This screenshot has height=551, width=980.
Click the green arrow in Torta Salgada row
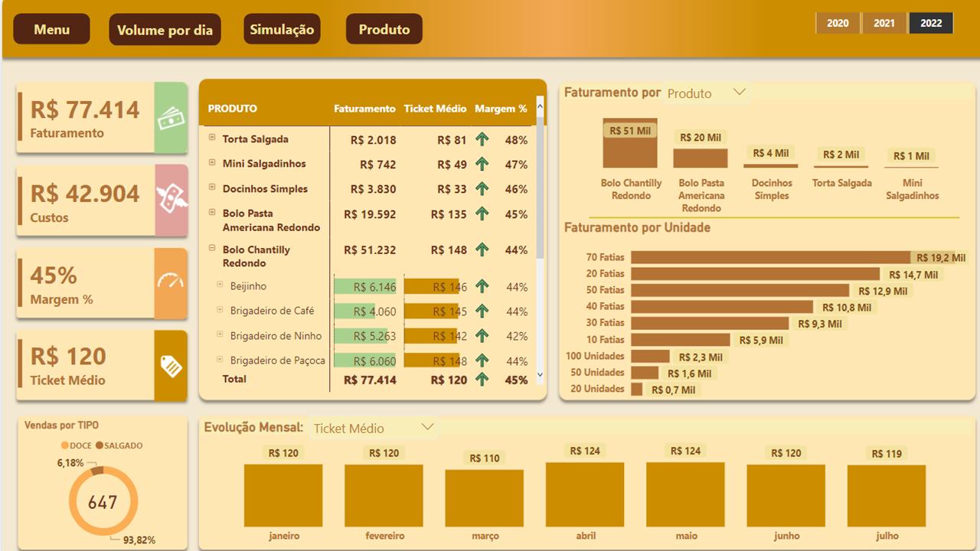[482, 140]
